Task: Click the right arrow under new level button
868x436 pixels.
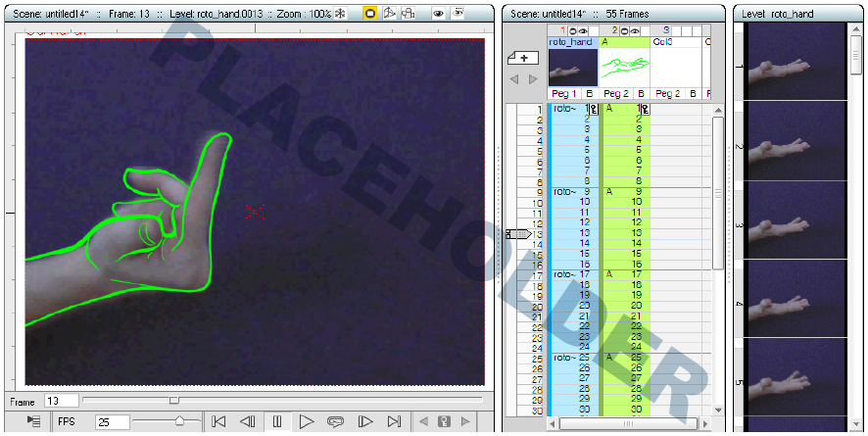Action: 533,79
